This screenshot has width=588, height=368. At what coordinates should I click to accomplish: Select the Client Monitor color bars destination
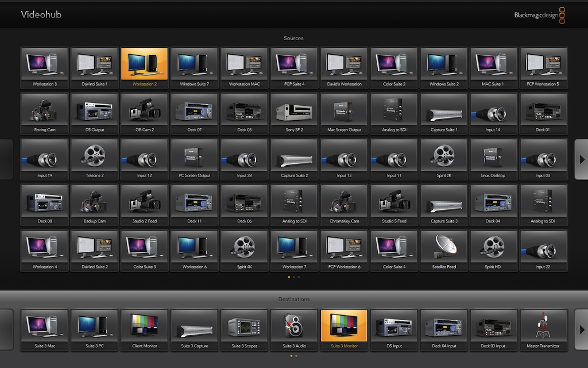tap(144, 329)
